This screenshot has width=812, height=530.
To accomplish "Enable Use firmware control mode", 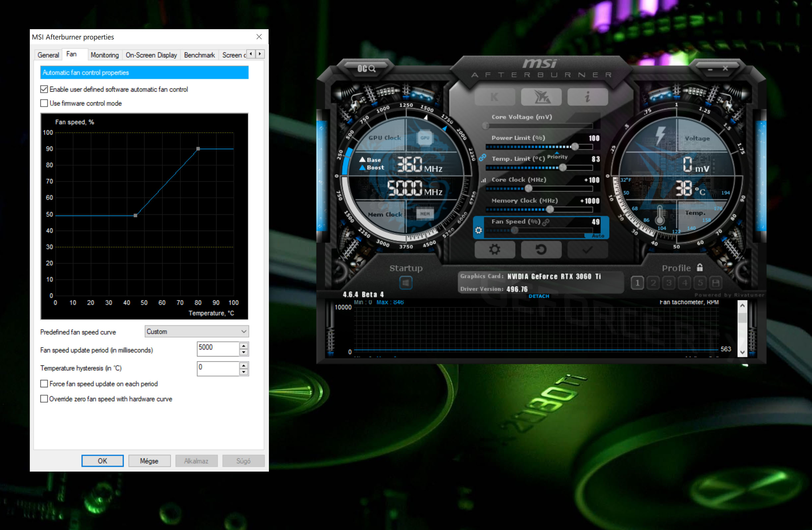I will point(44,103).
